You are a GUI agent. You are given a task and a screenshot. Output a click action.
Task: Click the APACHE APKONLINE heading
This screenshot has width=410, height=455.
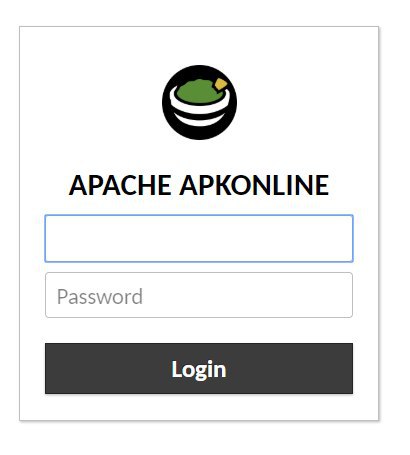199,185
